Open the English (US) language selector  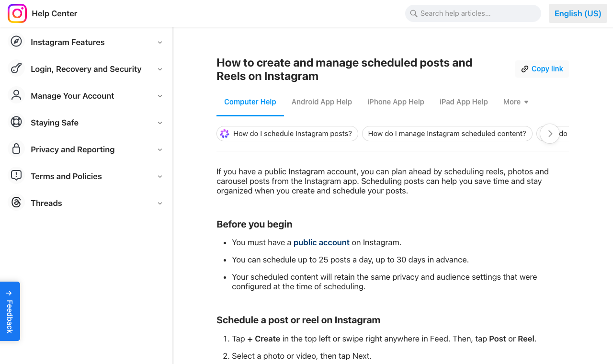[x=578, y=13]
